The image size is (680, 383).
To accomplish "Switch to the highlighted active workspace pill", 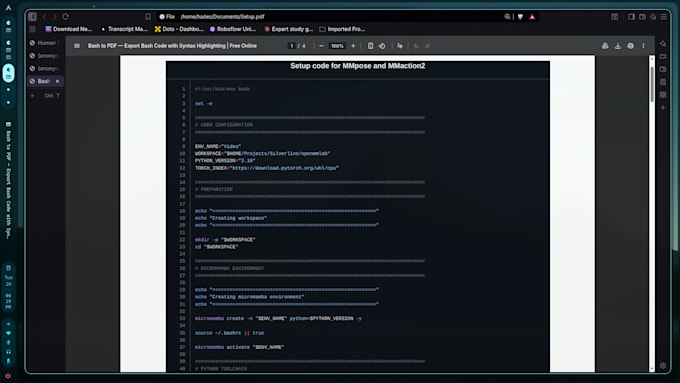I will [x=8, y=73].
